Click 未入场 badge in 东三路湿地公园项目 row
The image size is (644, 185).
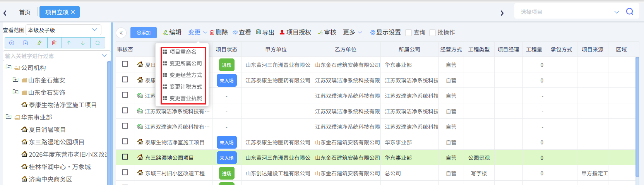tap(226, 158)
